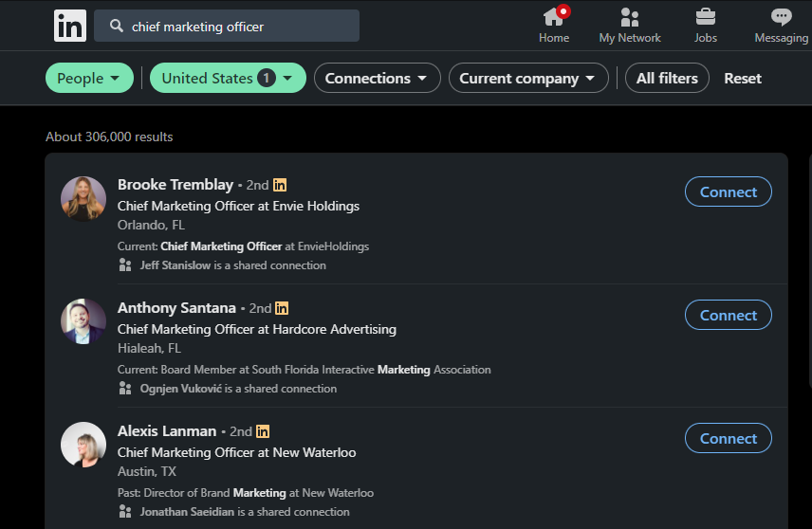
Task: Click the 'Hialeah, FL' location text
Action: [x=149, y=348]
